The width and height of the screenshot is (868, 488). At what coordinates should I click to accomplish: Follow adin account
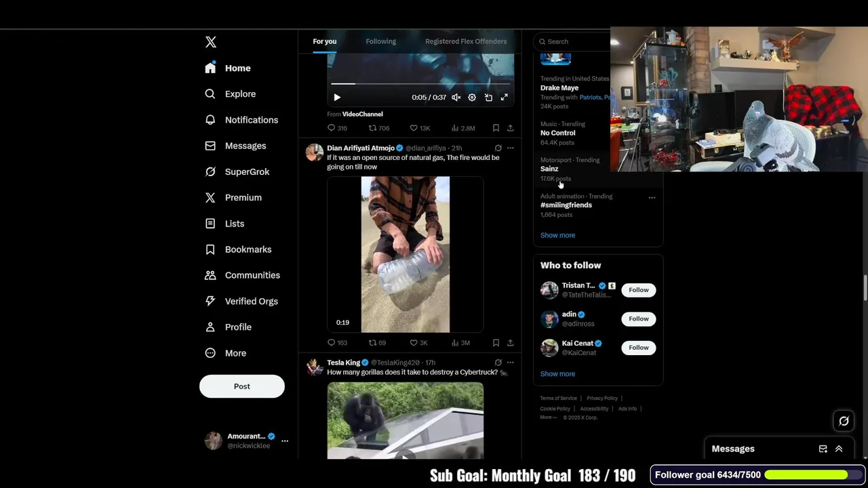pyautogui.click(x=638, y=319)
